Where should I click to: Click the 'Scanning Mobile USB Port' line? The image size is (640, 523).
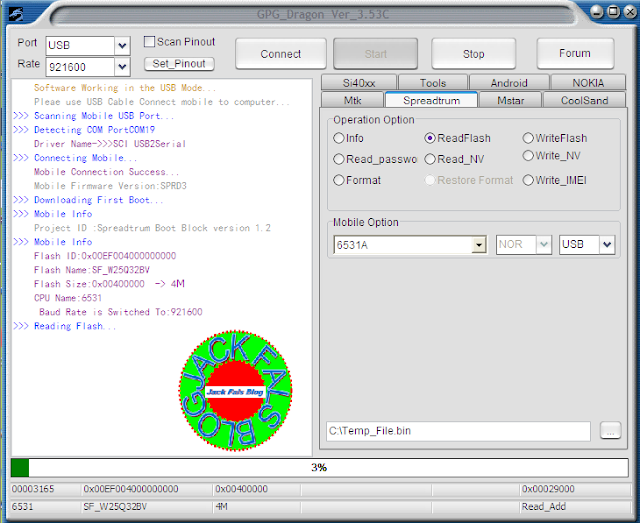(104, 116)
